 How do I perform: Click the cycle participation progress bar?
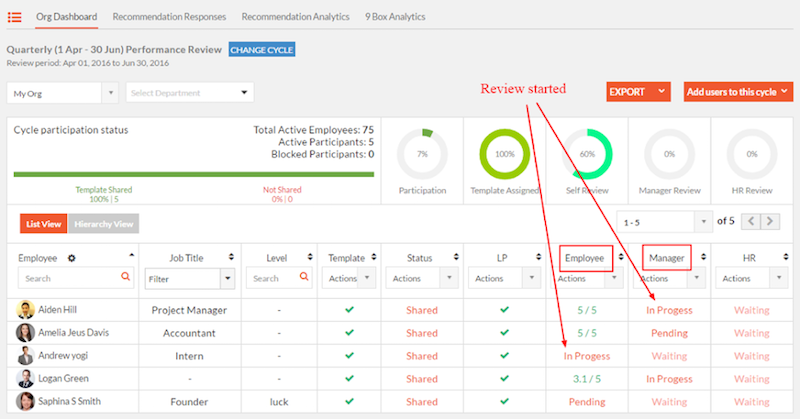[x=194, y=175]
